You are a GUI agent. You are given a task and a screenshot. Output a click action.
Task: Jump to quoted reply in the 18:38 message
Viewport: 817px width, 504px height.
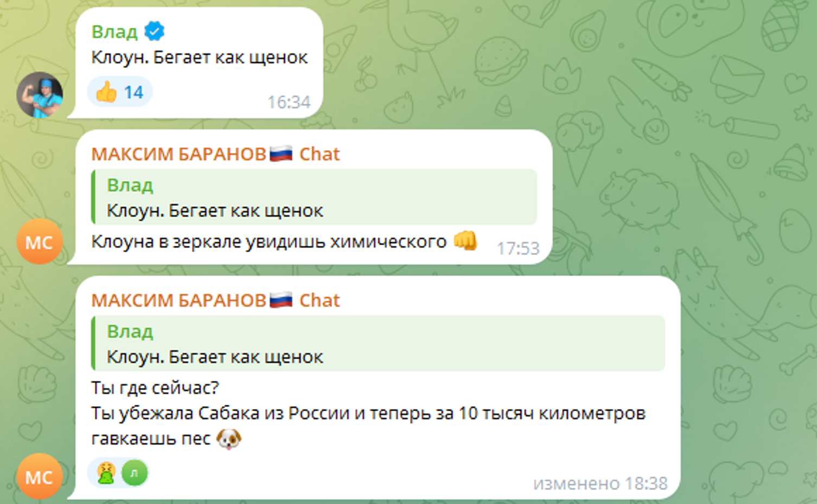[378, 343]
